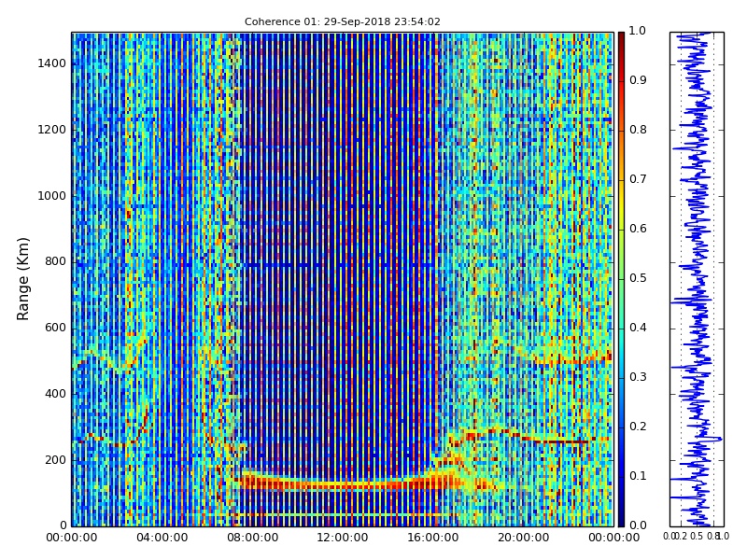The height and width of the screenshot is (560, 747).
Task: Click the 0.4 colorbar tick label
Action: [x=638, y=328]
